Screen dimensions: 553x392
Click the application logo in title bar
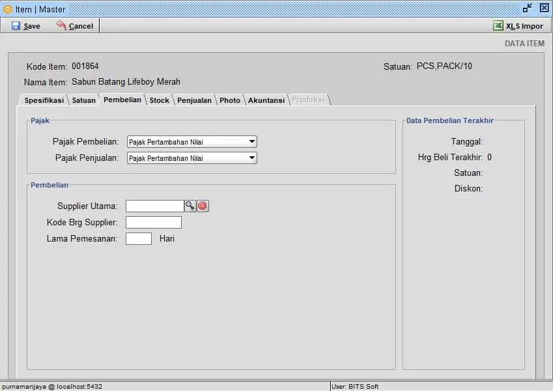click(7, 9)
